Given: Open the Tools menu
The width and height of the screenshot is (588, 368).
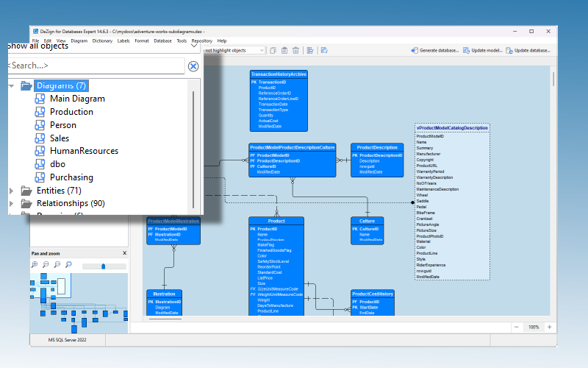Looking at the screenshot, I should pos(182,41).
